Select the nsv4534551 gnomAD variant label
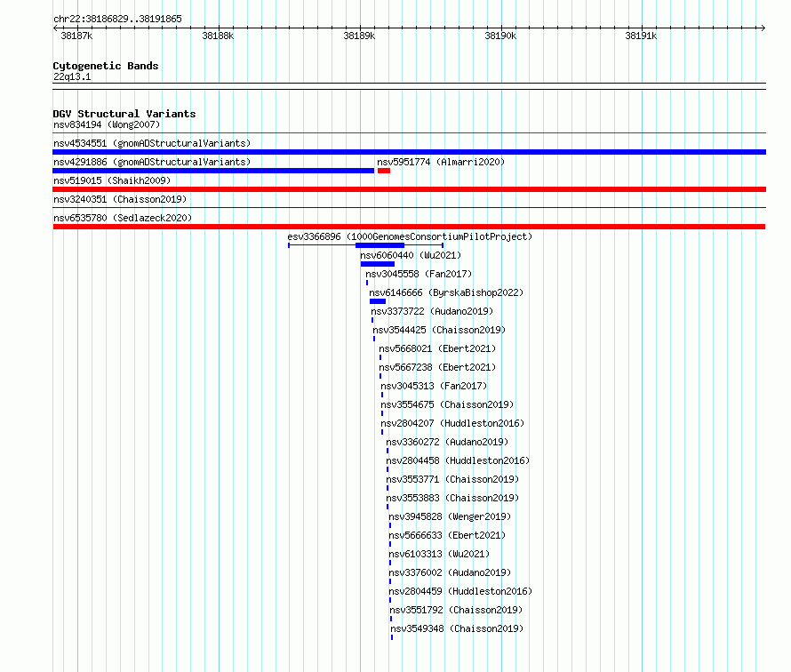Viewport: 791px width, 672px height. click(152, 143)
